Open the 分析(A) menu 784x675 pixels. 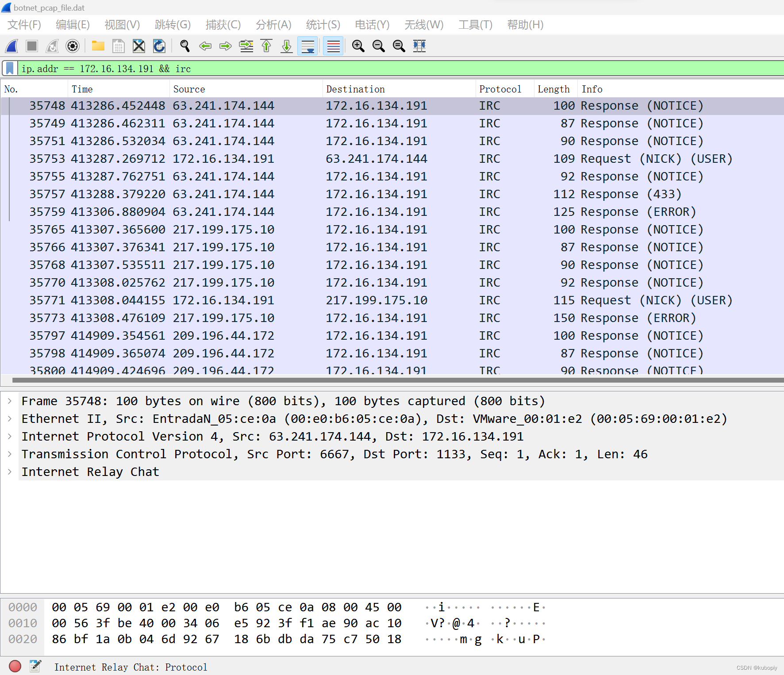pyautogui.click(x=273, y=25)
